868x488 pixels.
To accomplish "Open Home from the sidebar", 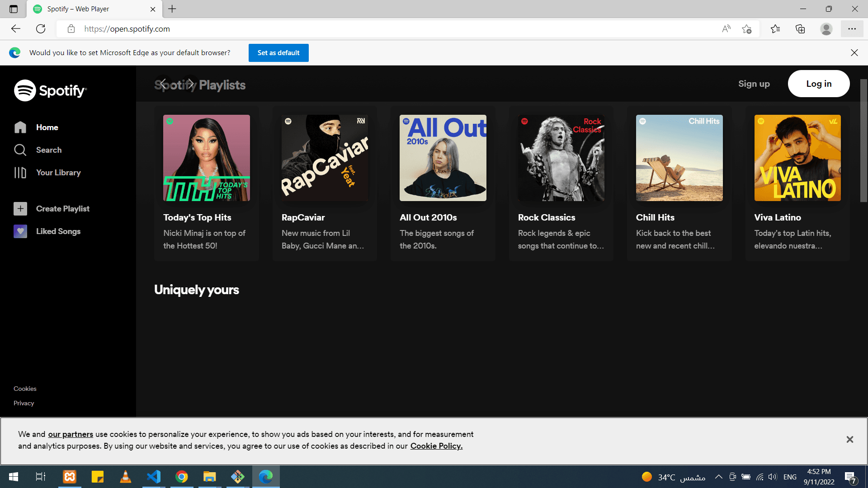I will pos(36,127).
